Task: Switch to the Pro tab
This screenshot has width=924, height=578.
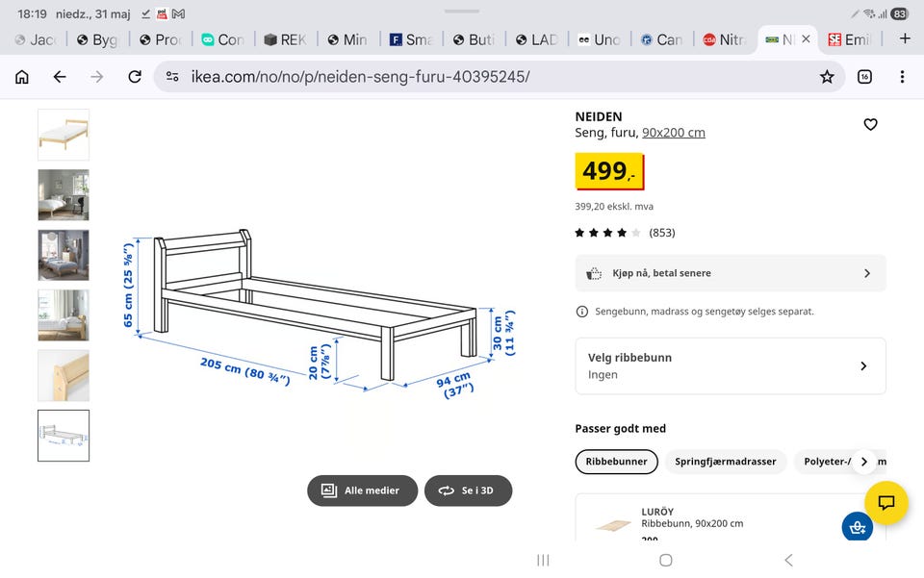Action: coord(161,39)
